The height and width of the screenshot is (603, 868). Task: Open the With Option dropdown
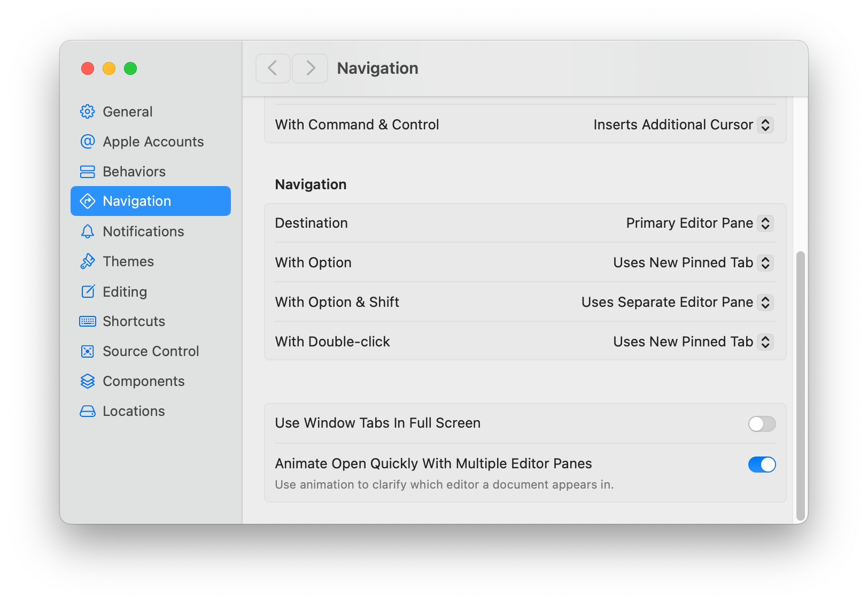(x=765, y=262)
